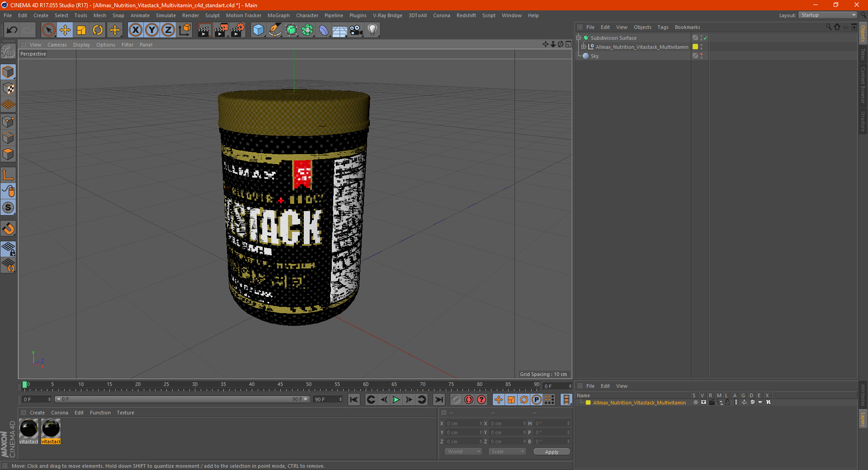Viewport: 868px width, 470px height.
Task: Click yellow layer swatch of Allmax object
Action: pos(695,47)
